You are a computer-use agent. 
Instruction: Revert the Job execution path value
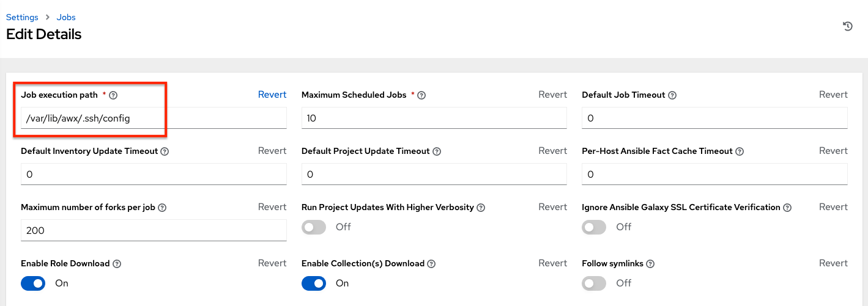point(272,95)
